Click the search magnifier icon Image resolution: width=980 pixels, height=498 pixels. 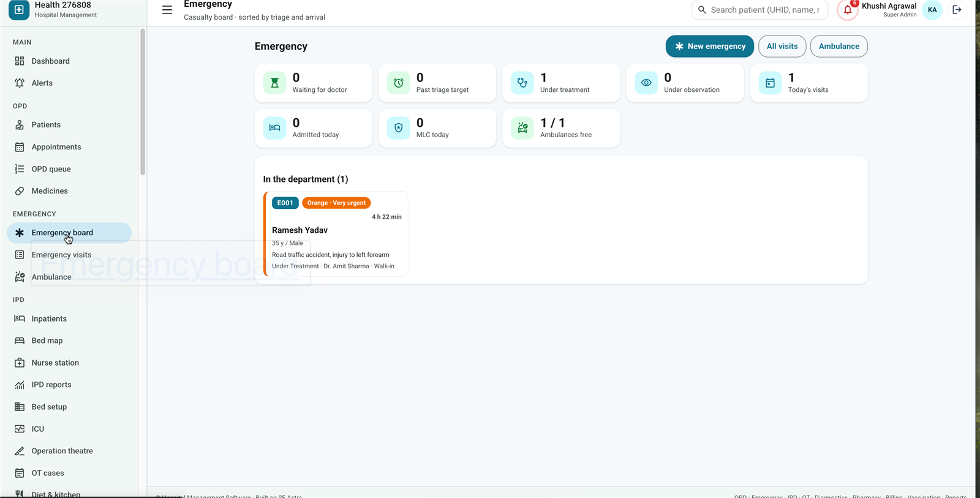[702, 10]
